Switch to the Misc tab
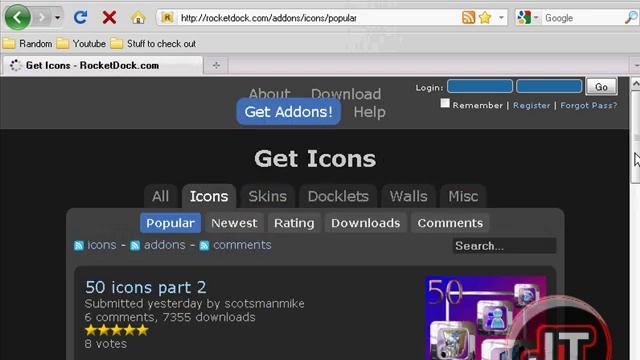The image size is (640, 360). pyautogui.click(x=463, y=196)
